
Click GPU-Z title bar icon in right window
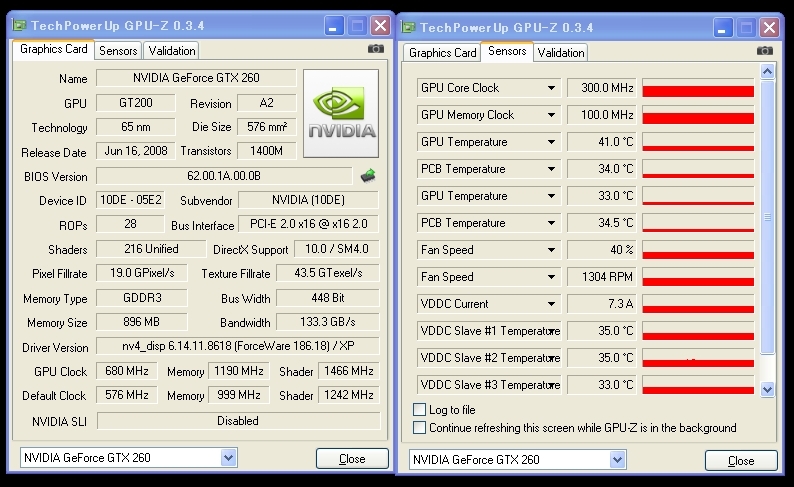(x=409, y=27)
